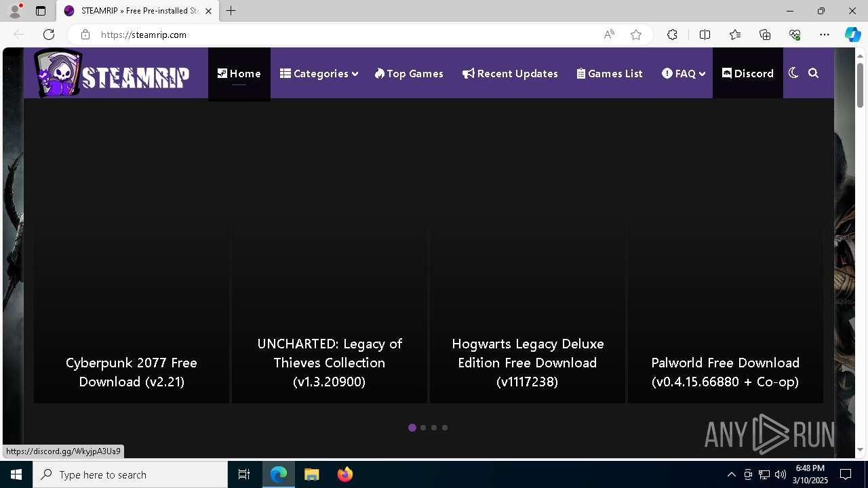Open Cyberpunk 2077 Free Download post
868x488 pixels.
(x=132, y=372)
